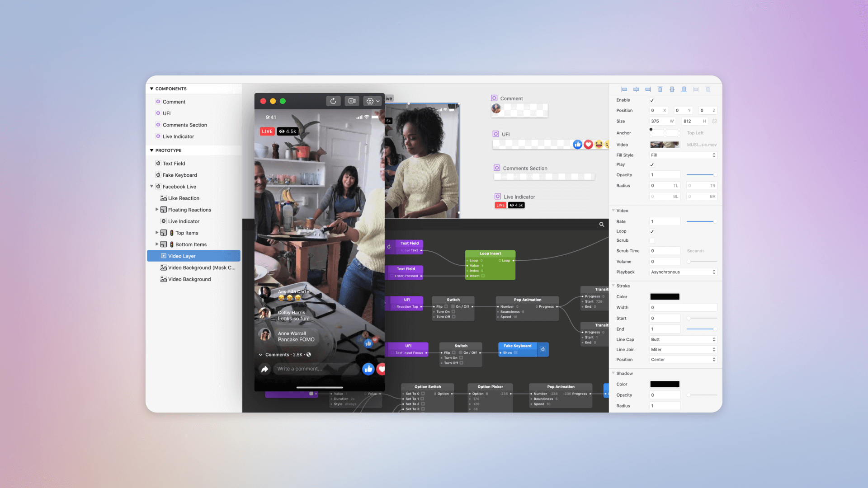The height and width of the screenshot is (488, 868).
Task: Click the blue Like reaction on canvas UFI
Action: click(x=577, y=145)
